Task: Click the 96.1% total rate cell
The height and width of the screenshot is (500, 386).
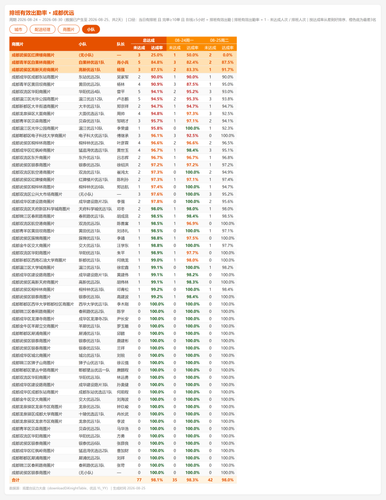Action: (x=157, y=136)
